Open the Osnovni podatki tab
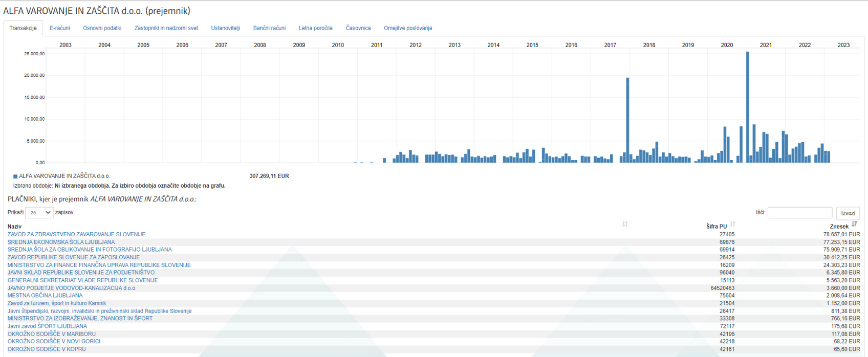This screenshot has height=357, width=868. pyautogui.click(x=102, y=28)
